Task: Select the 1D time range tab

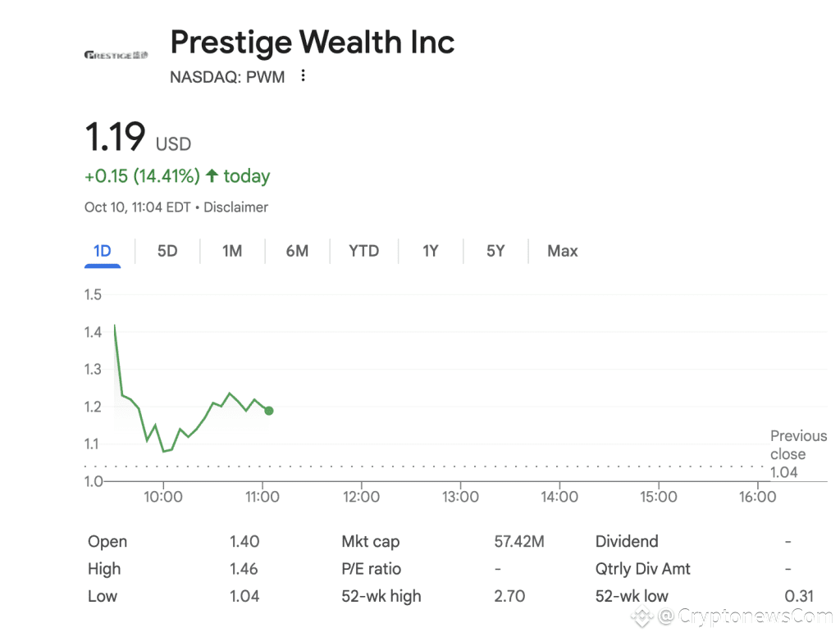Action: point(103,251)
